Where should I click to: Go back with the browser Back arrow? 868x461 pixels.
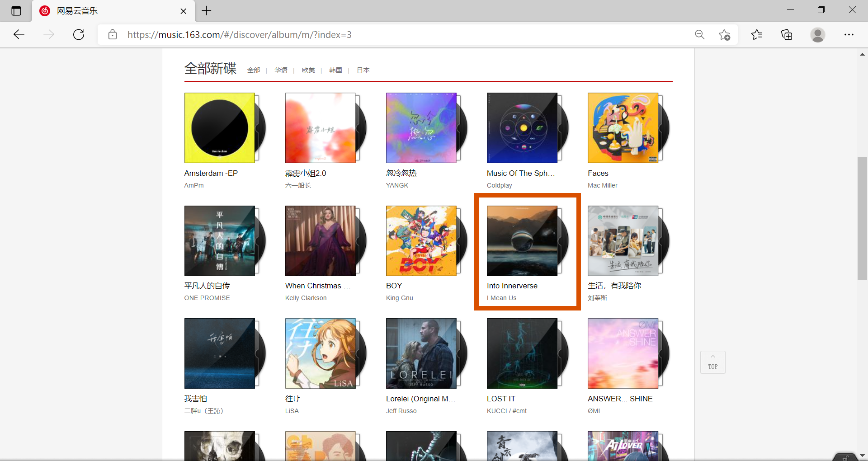[x=19, y=35]
